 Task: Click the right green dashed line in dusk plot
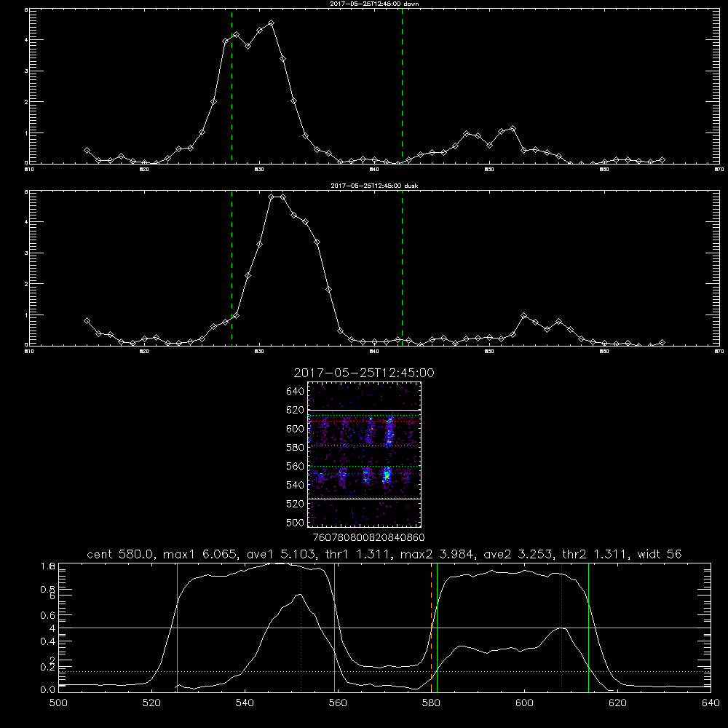402,269
